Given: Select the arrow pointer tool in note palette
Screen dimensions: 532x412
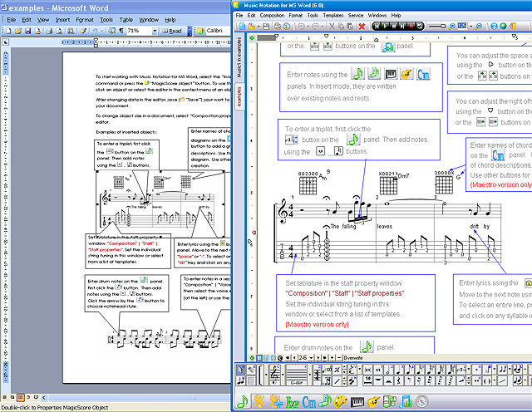Looking at the screenshot, I should pos(241,369).
